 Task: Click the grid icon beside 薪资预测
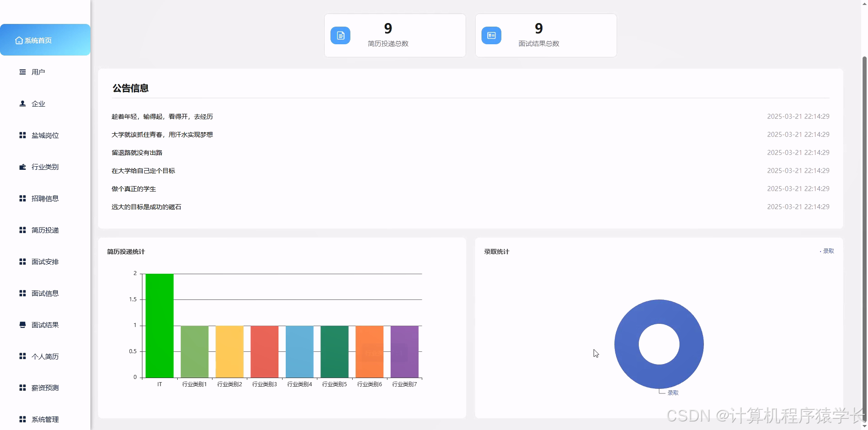[23, 388]
